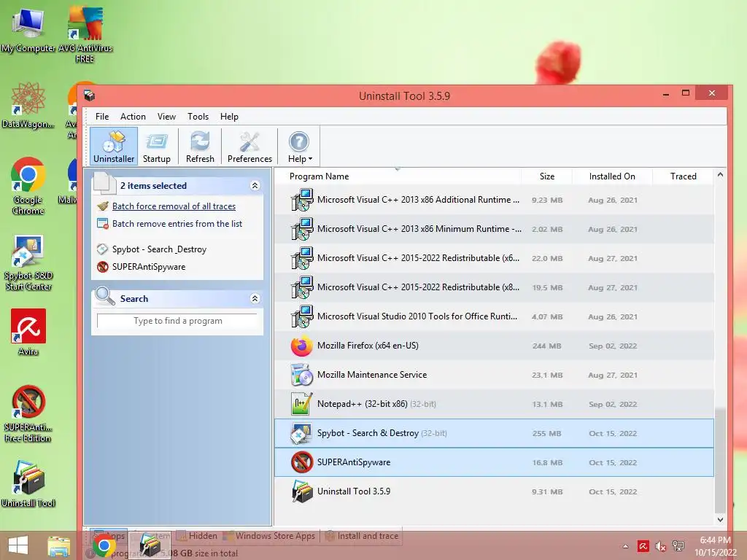
Task: Open Google Chrome desktop shortcut
Action: pyautogui.click(x=28, y=186)
